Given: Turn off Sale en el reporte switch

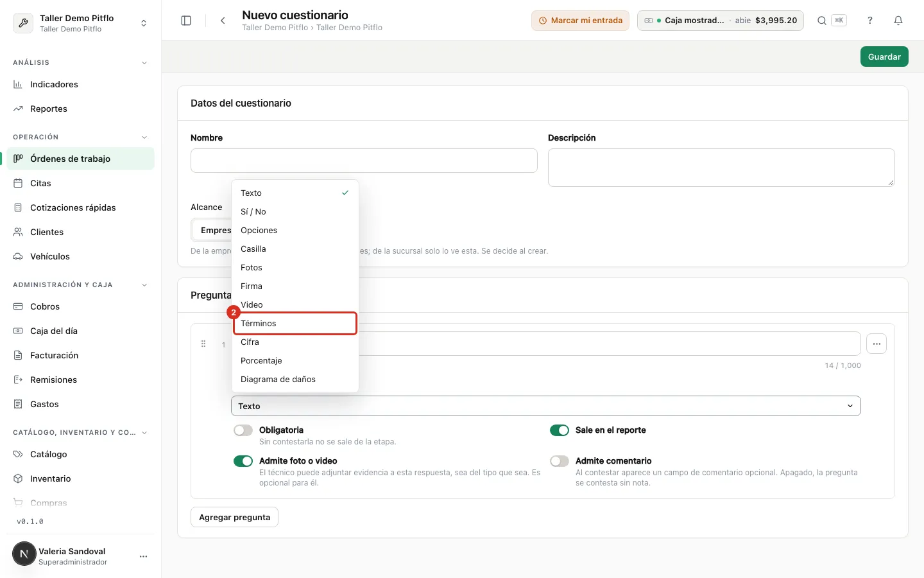Looking at the screenshot, I should pyautogui.click(x=560, y=430).
